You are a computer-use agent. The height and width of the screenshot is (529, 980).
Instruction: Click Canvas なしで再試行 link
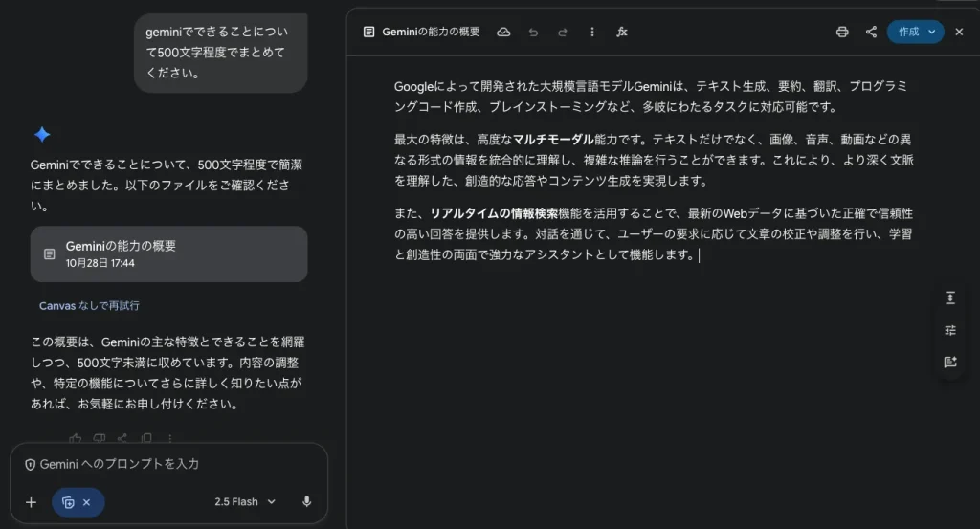coord(89,305)
